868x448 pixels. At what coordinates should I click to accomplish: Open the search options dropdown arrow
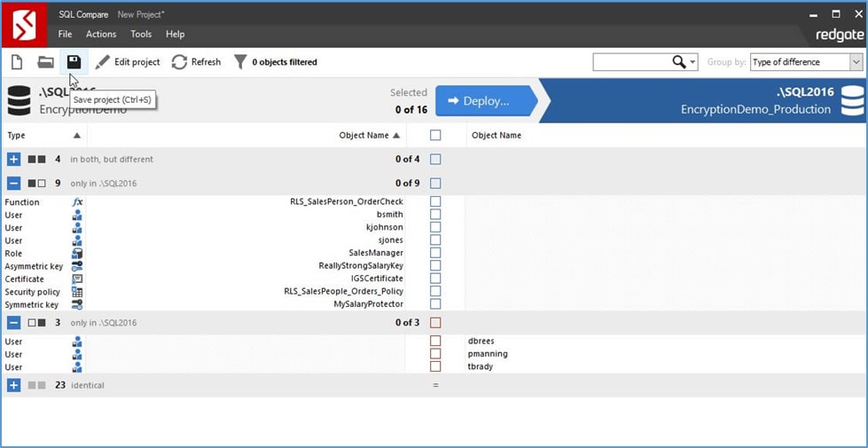click(x=693, y=63)
